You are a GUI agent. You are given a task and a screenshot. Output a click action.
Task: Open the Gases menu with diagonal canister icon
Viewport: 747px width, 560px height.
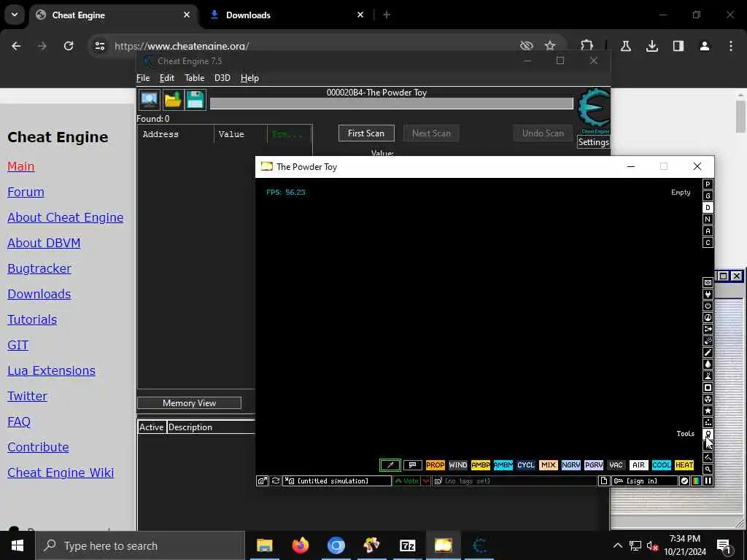pos(708,352)
